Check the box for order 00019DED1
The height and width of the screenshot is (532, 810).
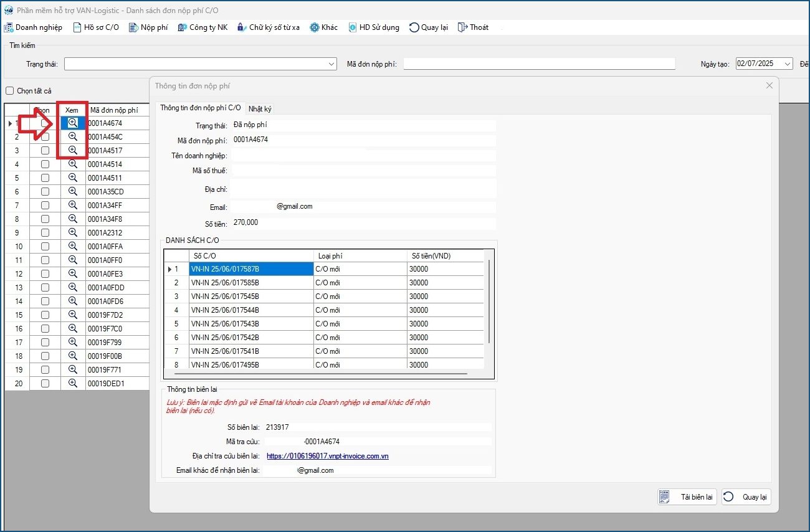coord(45,384)
